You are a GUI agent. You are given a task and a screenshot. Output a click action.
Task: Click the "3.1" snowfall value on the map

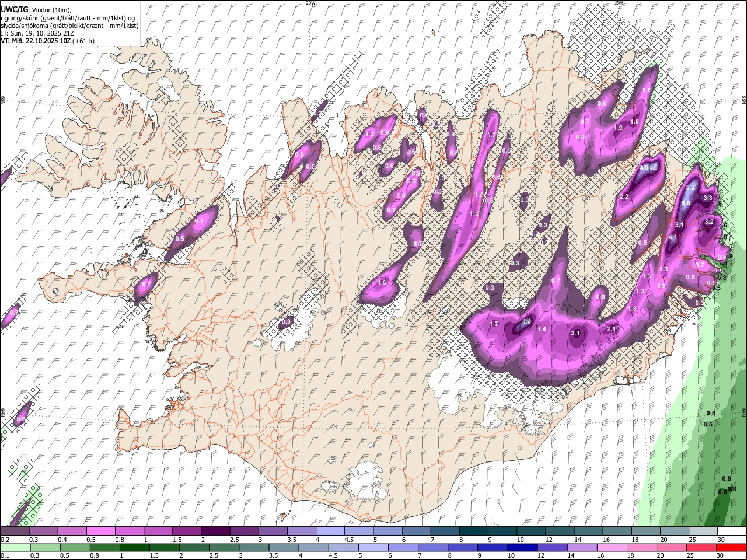tap(679, 225)
